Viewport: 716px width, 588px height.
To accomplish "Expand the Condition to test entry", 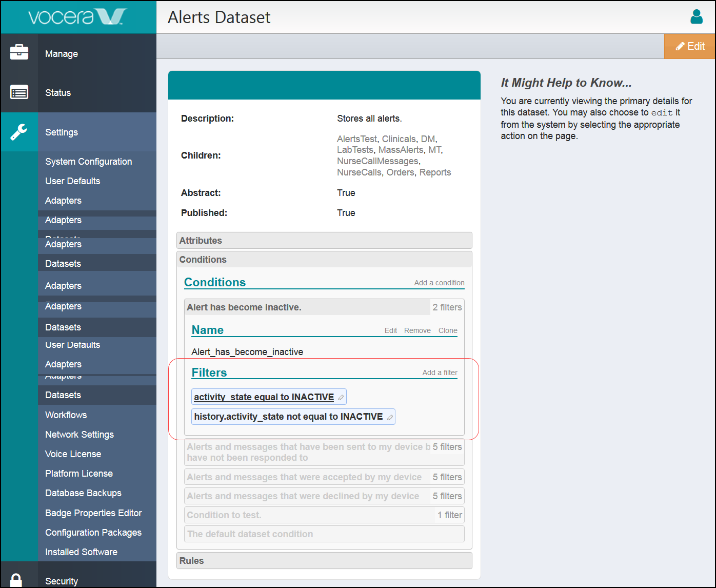I will 324,515.
